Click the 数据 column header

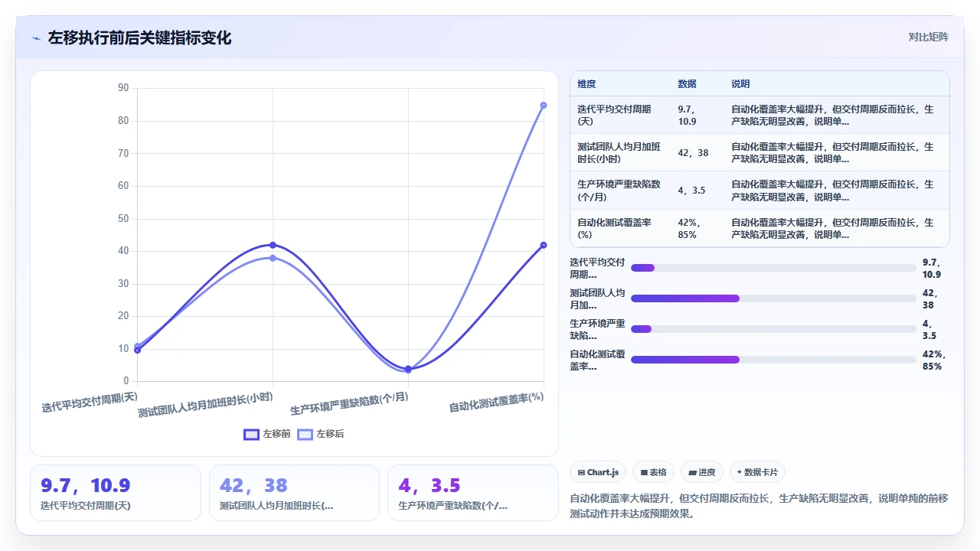pyautogui.click(x=687, y=83)
